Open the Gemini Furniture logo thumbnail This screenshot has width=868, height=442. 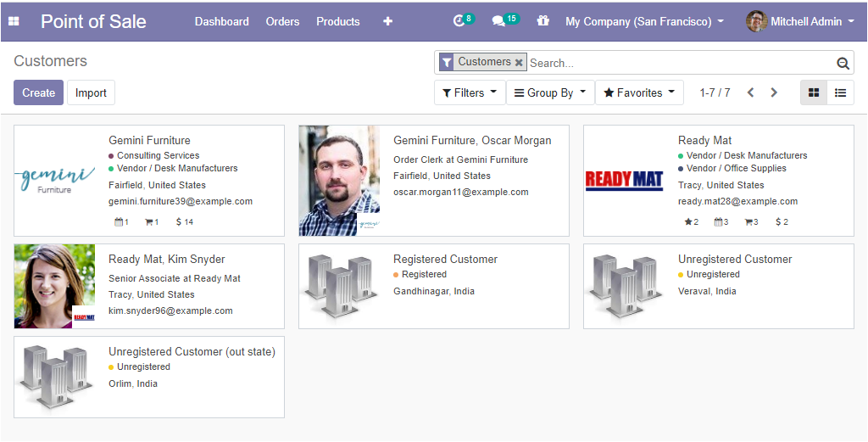click(55, 181)
